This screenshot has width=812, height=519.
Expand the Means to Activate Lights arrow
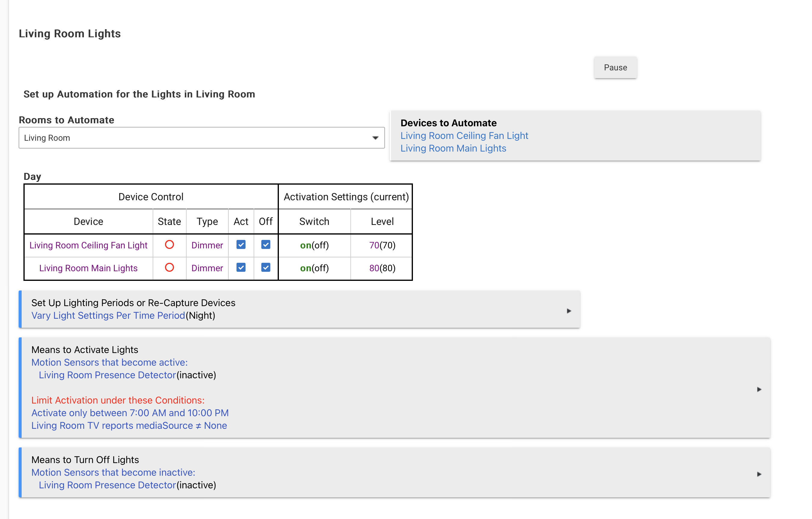pyautogui.click(x=759, y=389)
